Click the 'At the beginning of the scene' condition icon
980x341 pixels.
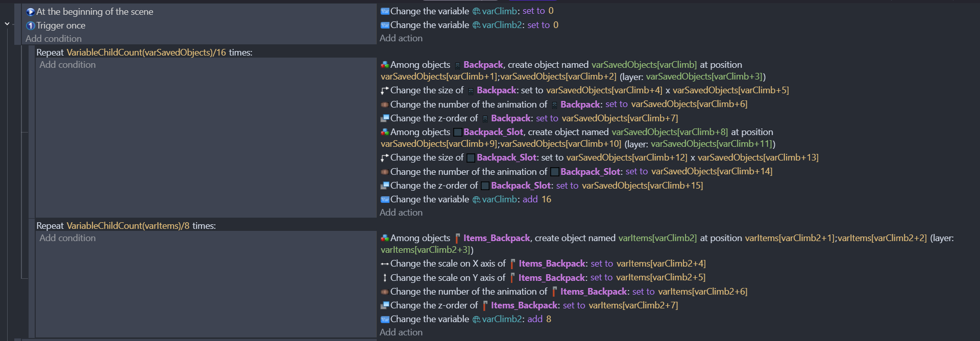pos(30,12)
